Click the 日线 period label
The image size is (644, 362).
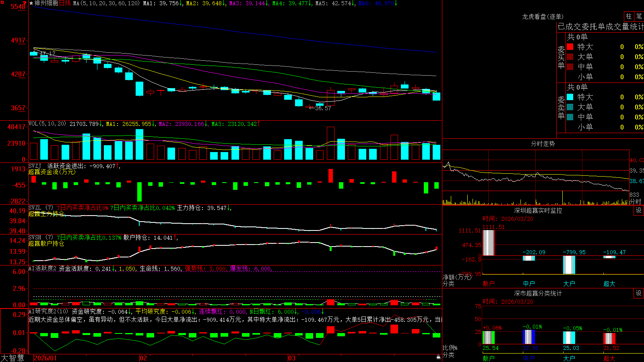point(65,3)
